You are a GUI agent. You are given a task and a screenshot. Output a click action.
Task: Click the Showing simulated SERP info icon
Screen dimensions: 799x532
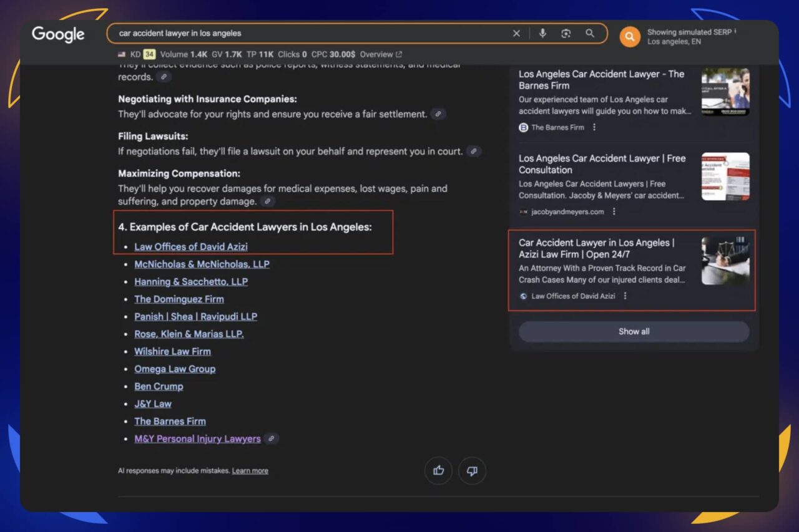pyautogui.click(x=735, y=31)
